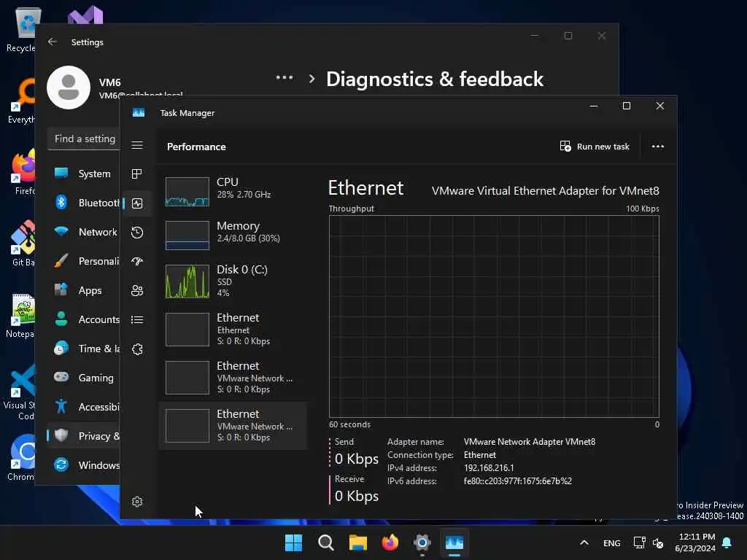747x560 pixels.
Task: Open Processes page in Task Manager sidebar
Action: [x=137, y=174]
